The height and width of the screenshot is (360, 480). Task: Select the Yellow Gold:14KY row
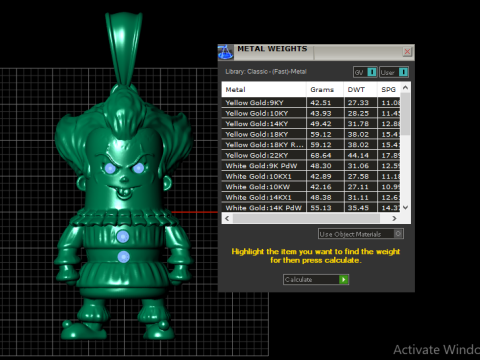[x=311, y=124]
